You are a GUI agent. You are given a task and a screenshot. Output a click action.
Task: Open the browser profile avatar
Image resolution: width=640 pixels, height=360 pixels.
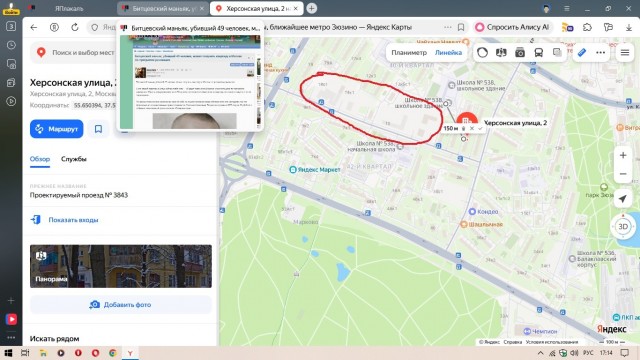547,8
